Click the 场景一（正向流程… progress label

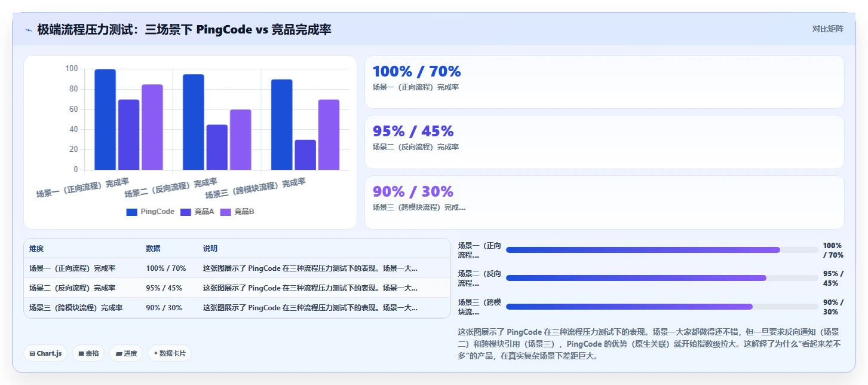[480, 250]
